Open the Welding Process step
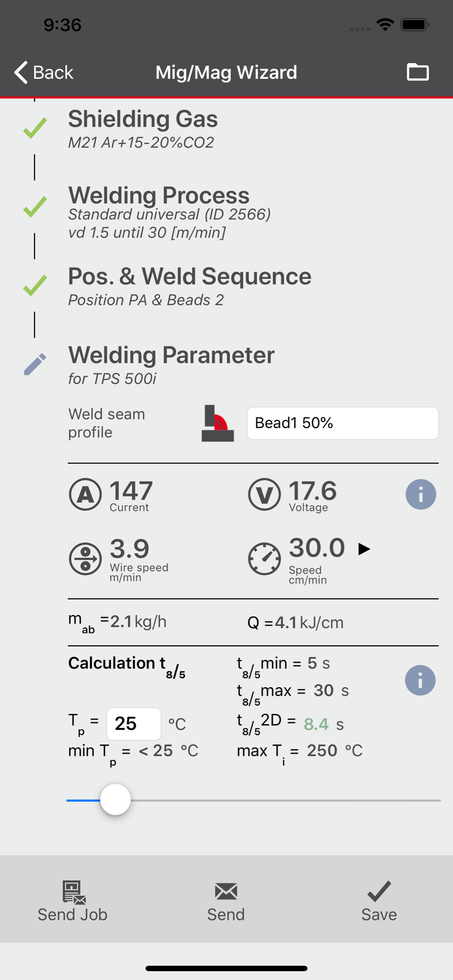Image resolution: width=453 pixels, height=980 pixels. (x=159, y=211)
